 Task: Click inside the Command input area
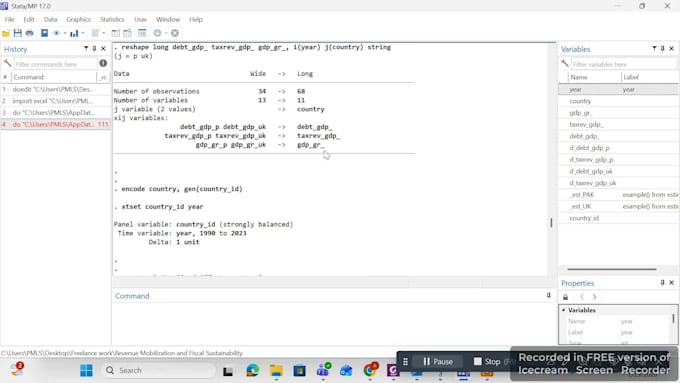tap(333, 323)
